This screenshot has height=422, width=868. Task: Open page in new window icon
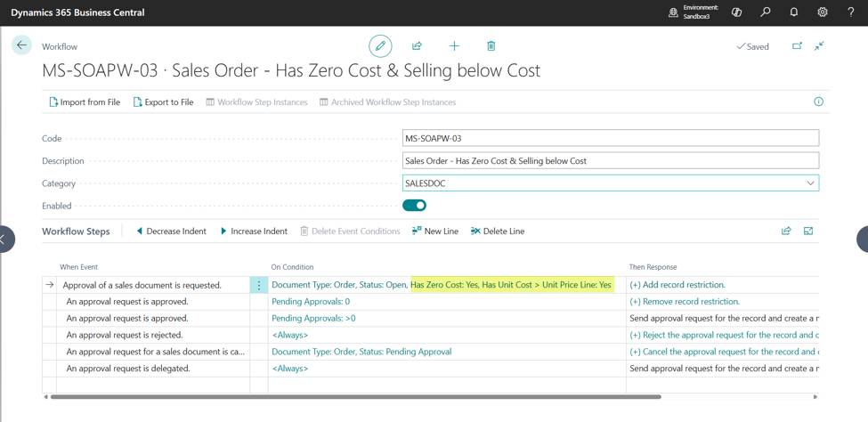[797, 46]
